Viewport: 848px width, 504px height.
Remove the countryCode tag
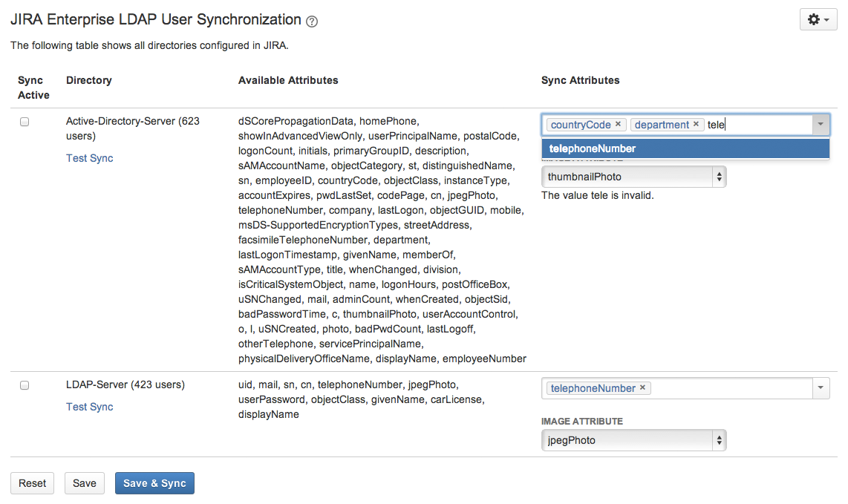[618, 124]
